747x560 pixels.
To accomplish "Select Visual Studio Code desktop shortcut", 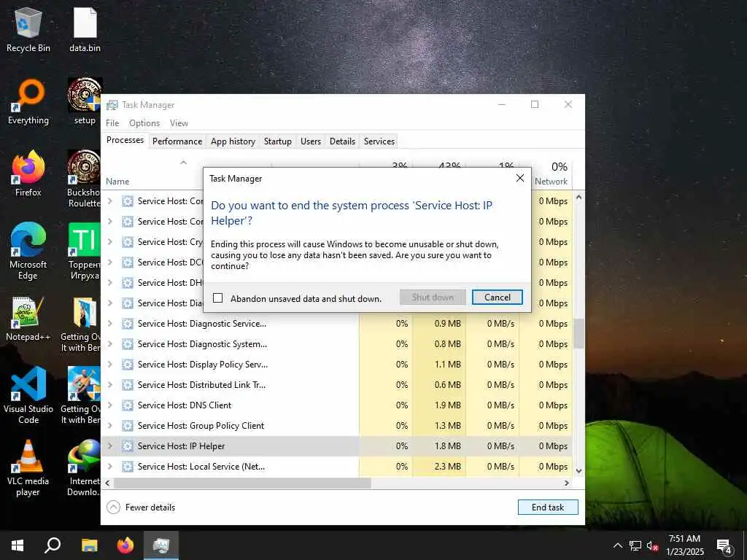I will 28,395.
